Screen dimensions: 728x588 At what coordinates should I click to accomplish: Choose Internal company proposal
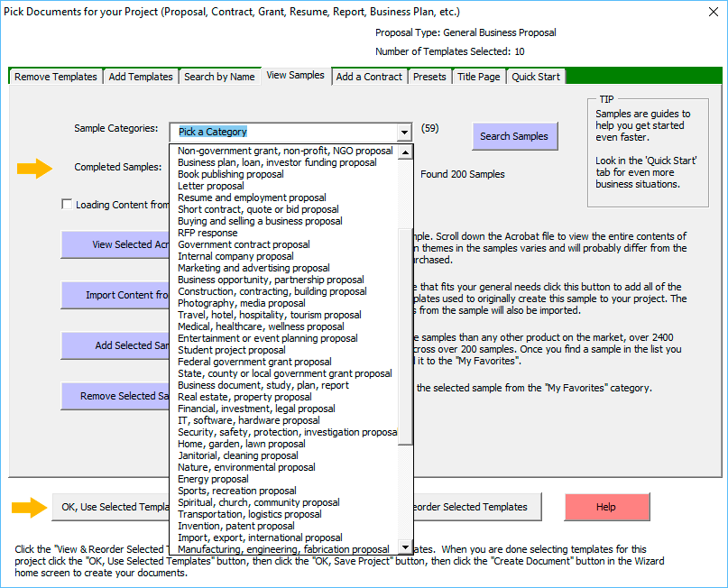pos(284,256)
